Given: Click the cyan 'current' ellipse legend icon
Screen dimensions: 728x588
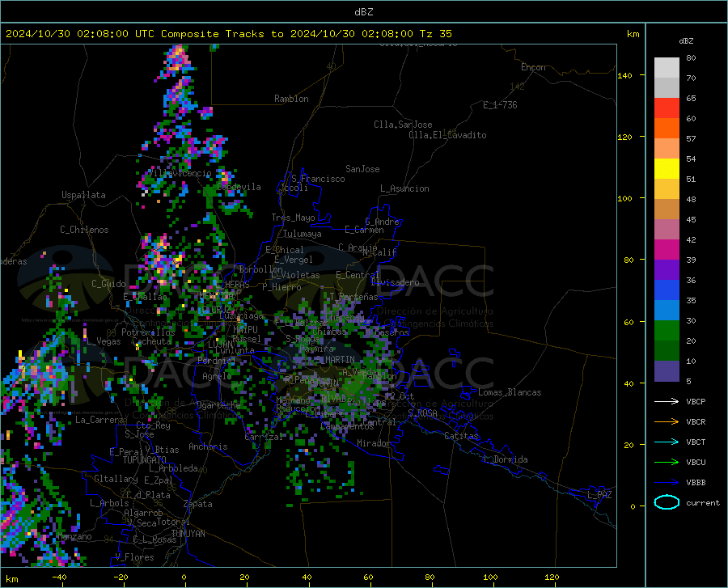Looking at the screenshot, I should [x=667, y=502].
